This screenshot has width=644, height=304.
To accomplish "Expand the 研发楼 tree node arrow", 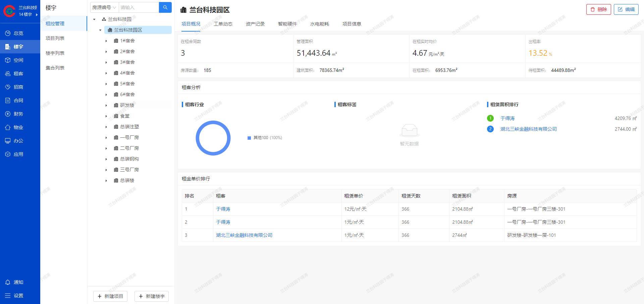I will pos(106,105).
